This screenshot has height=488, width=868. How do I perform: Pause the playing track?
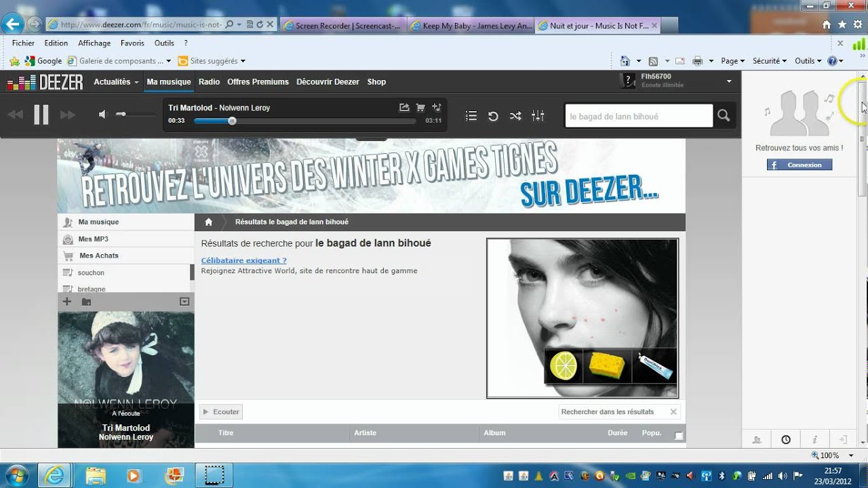coord(41,115)
